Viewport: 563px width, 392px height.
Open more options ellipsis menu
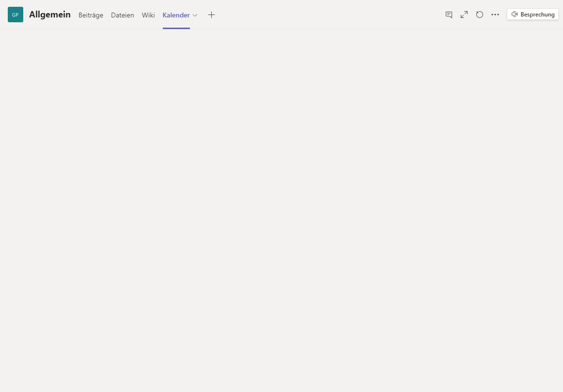tap(495, 15)
